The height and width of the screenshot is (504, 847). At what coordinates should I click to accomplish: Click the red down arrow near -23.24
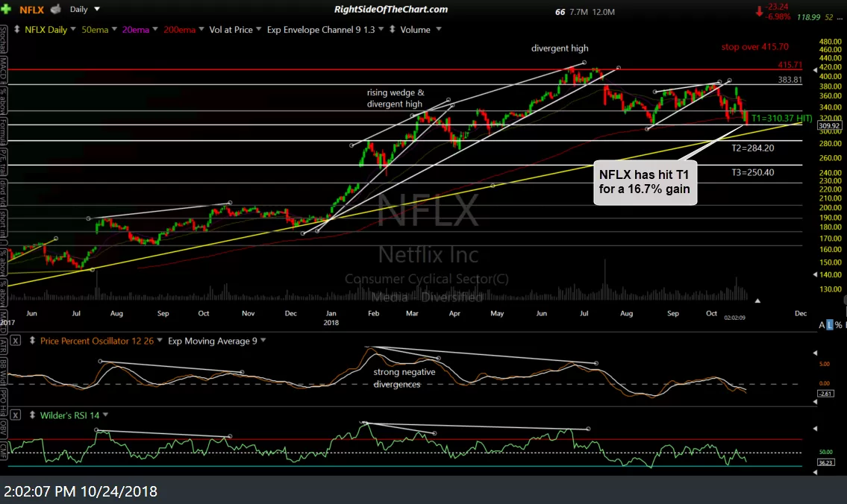(x=759, y=10)
